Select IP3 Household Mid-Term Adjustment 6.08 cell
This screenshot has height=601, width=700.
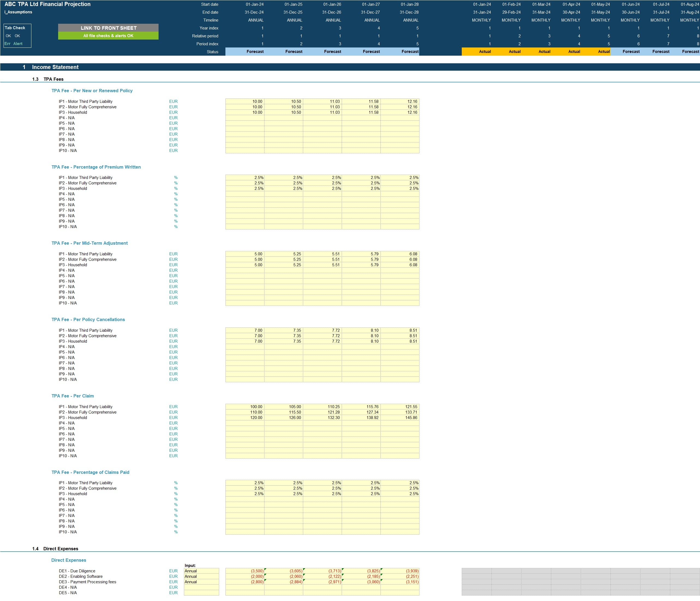click(x=400, y=265)
